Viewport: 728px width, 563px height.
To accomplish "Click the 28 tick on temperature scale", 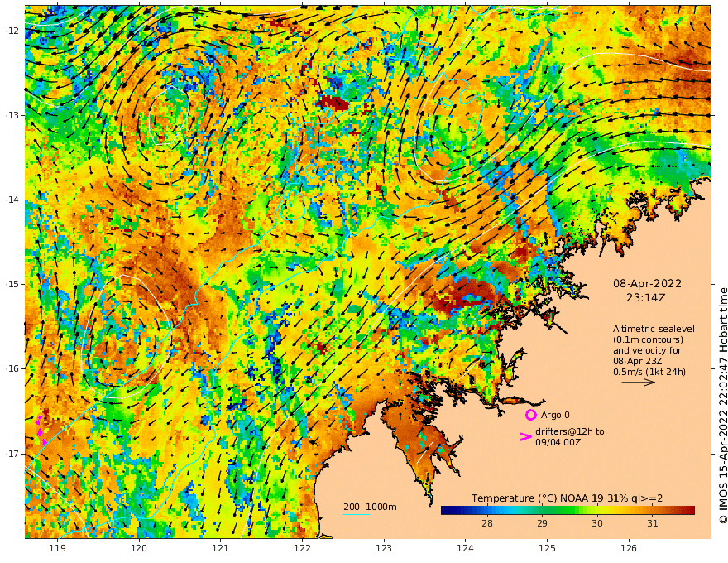I will (487, 523).
